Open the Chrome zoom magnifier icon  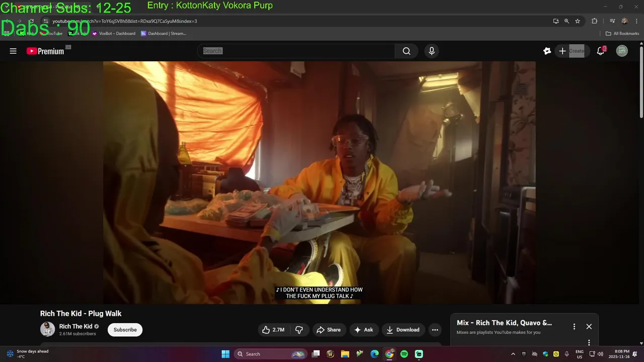tap(567, 21)
